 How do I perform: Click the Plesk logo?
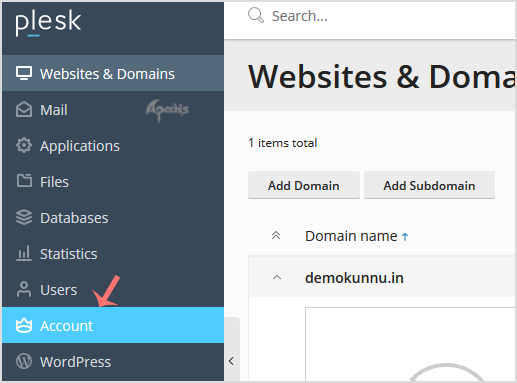tap(48, 22)
